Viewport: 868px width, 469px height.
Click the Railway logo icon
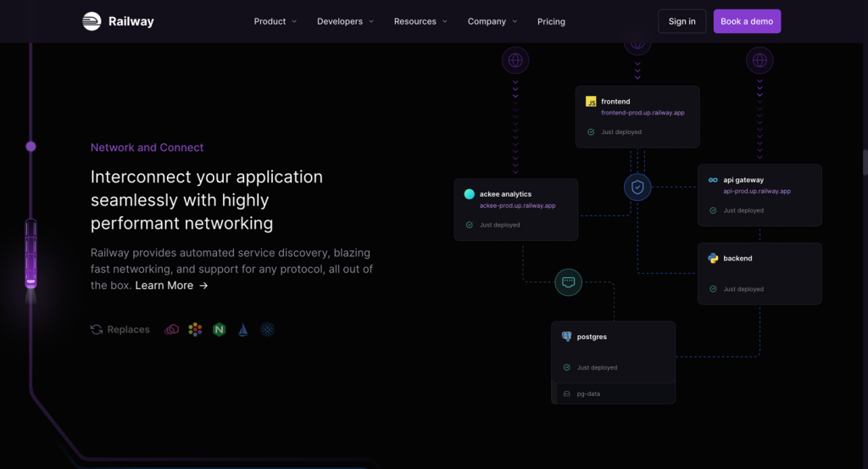92,21
